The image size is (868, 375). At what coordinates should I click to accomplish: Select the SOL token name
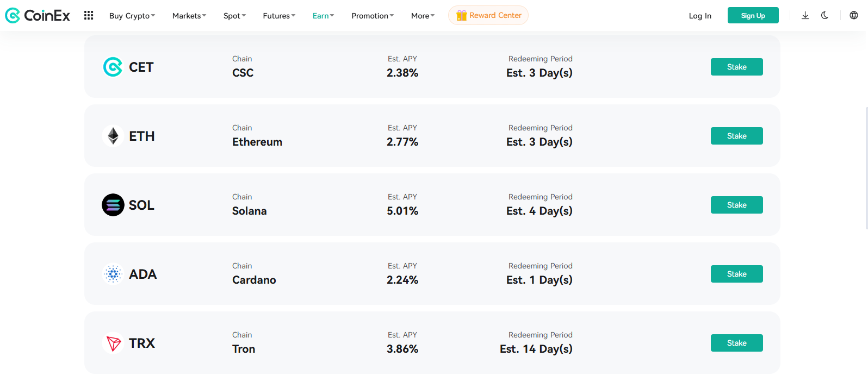click(x=141, y=205)
